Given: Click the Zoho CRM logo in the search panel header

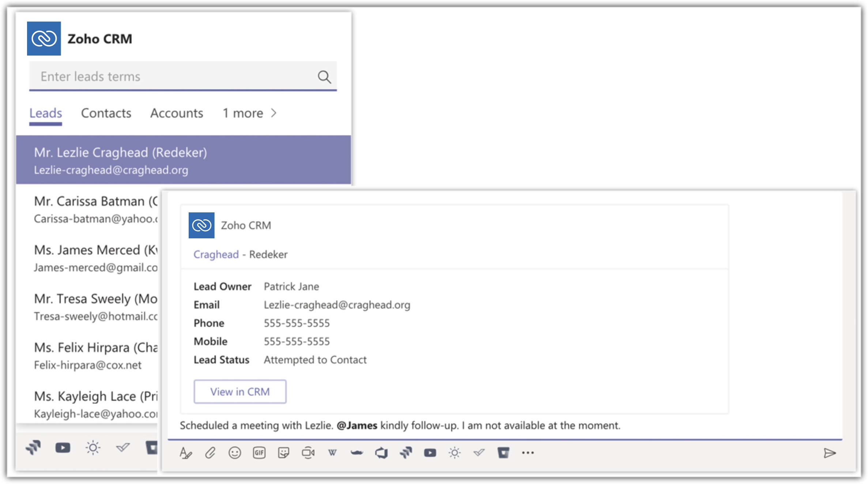Looking at the screenshot, I should pyautogui.click(x=44, y=38).
